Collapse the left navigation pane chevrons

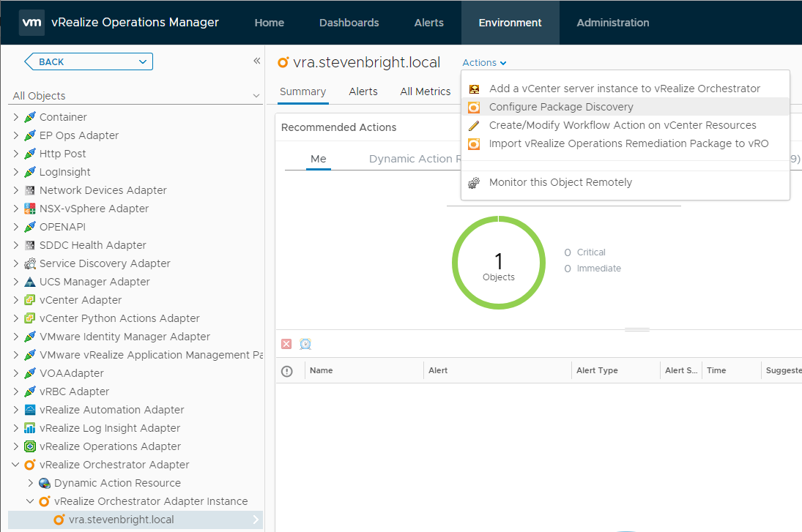[257, 61]
